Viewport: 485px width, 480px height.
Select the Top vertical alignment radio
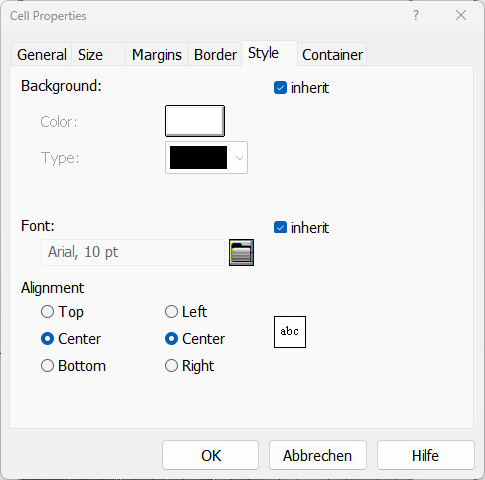click(47, 312)
